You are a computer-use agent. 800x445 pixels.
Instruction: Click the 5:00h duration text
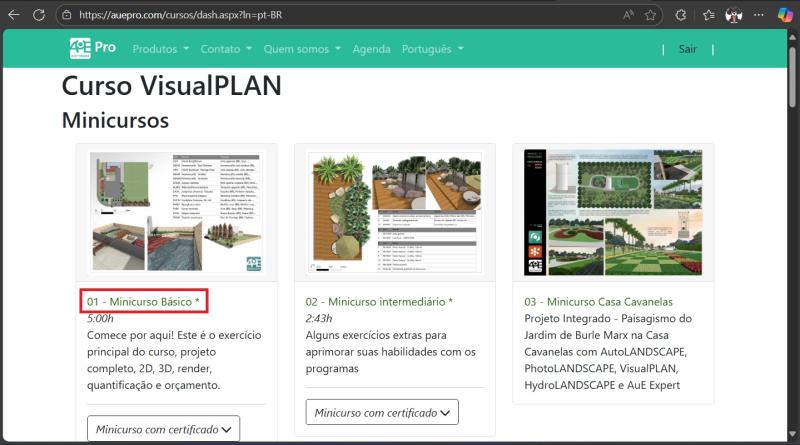click(x=100, y=318)
